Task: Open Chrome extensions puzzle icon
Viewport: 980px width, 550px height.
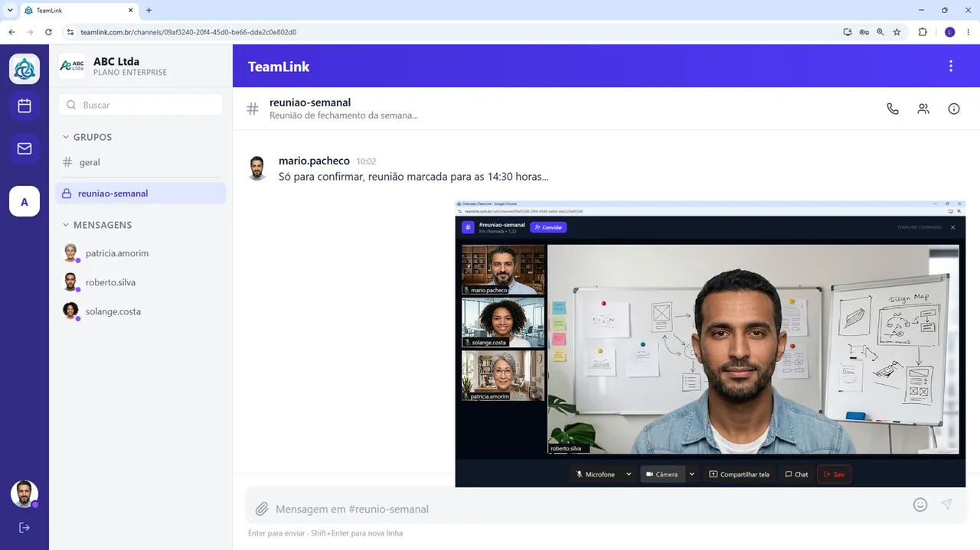Action: (x=923, y=32)
